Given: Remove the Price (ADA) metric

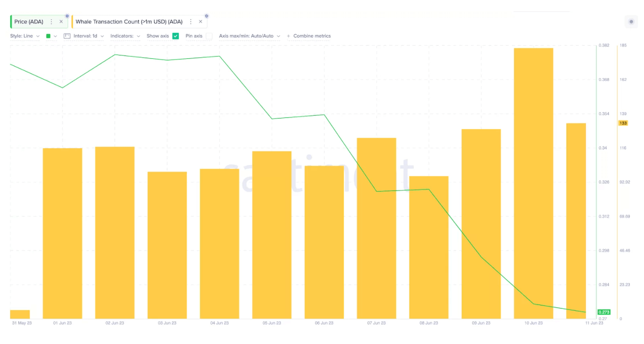Looking at the screenshot, I should pyautogui.click(x=61, y=22).
